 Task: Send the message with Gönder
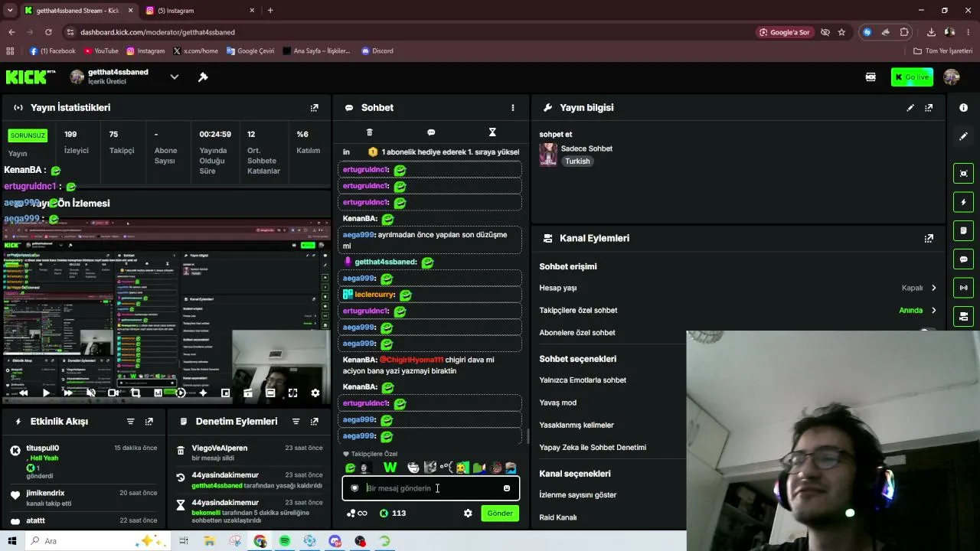click(x=500, y=514)
